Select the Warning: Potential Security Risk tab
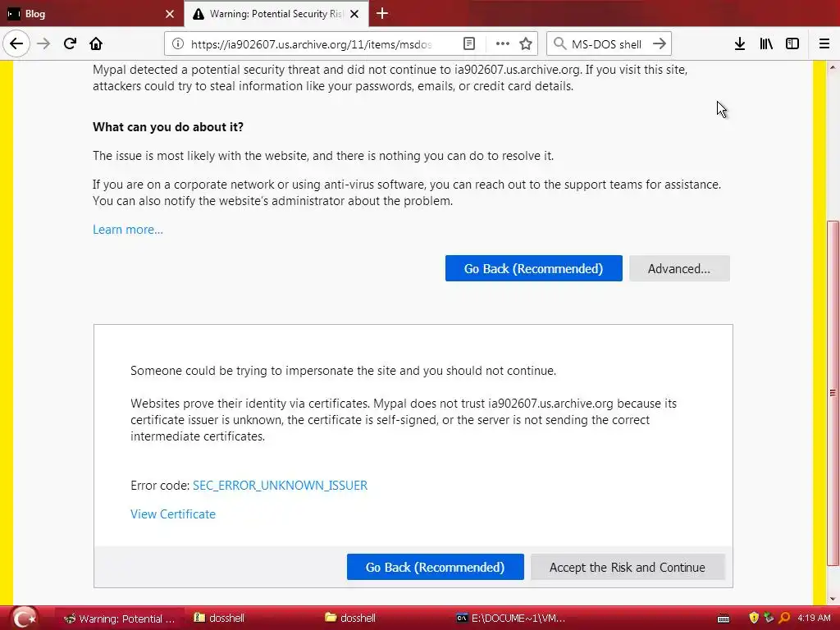Screen dimensions: 840x630 pyautogui.click(x=276, y=14)
